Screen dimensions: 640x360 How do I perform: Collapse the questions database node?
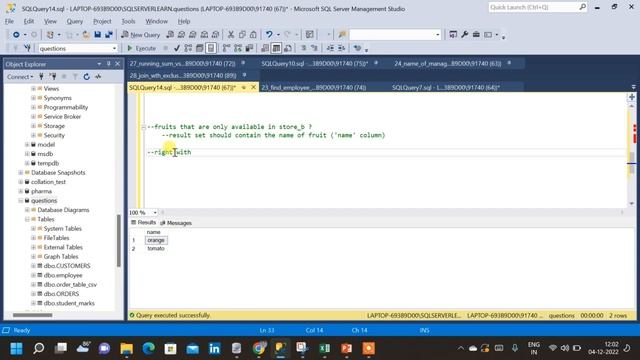(20, 200)
